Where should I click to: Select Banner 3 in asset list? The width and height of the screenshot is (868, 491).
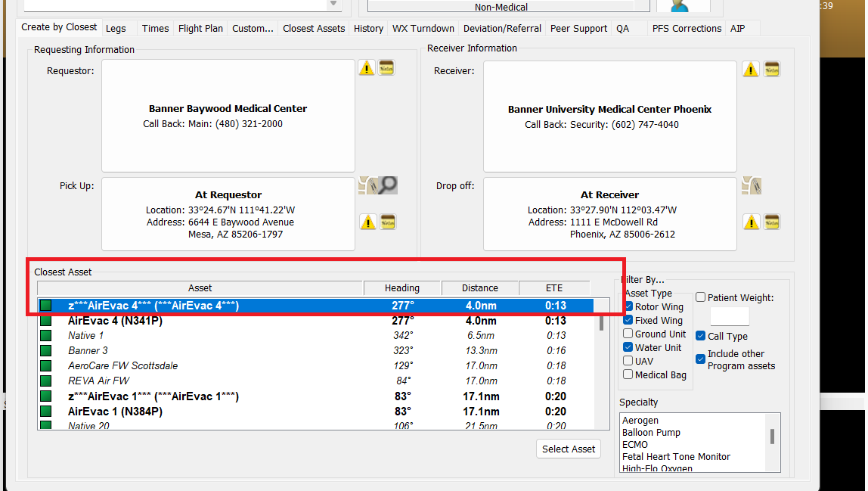[x=88, y=351]
